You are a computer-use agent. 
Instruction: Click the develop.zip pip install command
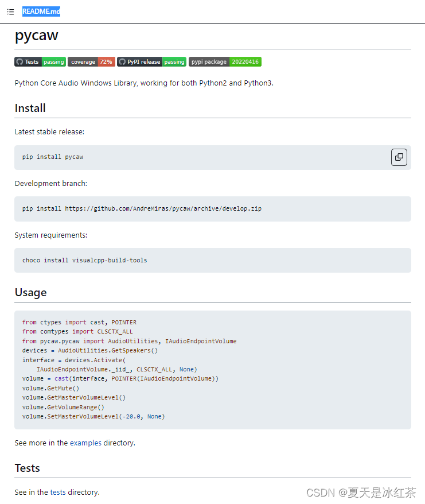click(142, 208)
